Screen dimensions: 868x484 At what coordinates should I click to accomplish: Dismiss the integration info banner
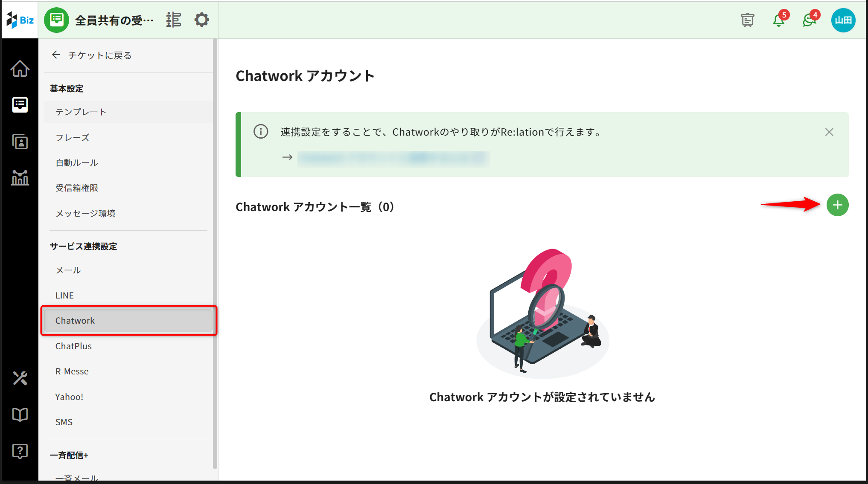(x=829, y=132)
